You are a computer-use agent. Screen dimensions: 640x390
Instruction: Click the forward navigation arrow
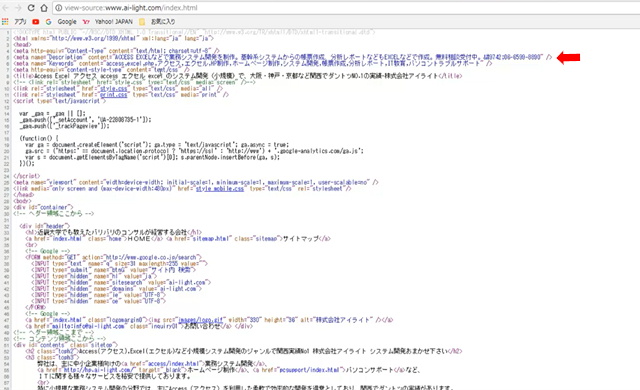point(18,8)
